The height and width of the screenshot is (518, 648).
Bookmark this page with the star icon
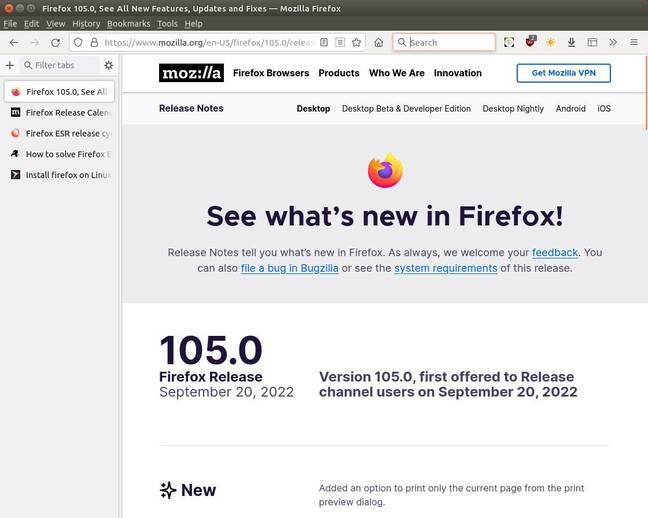pos(356,43)
